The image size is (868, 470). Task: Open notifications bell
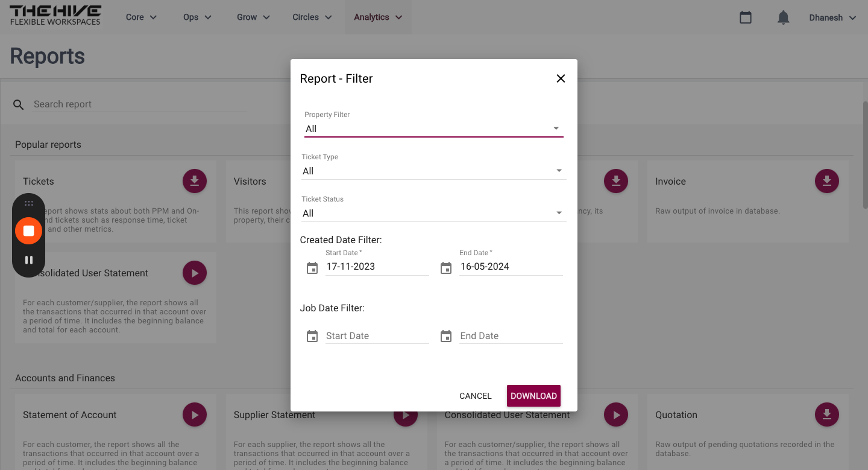[783, 17]
